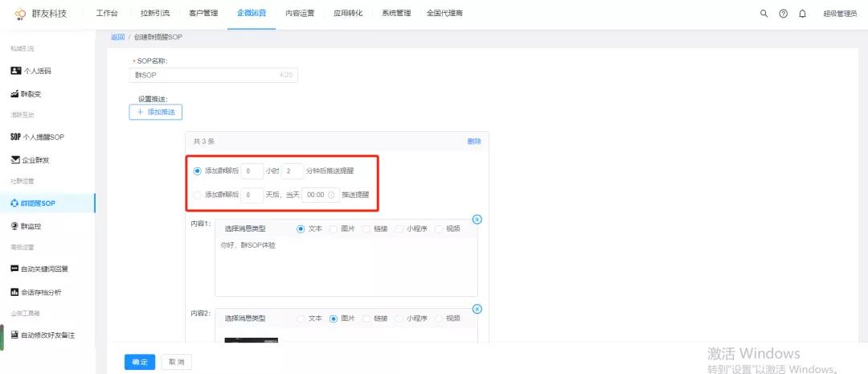Click the 群提醒SOP recycle icon in the sidebar
868x374 pixels.
point(15,203)
